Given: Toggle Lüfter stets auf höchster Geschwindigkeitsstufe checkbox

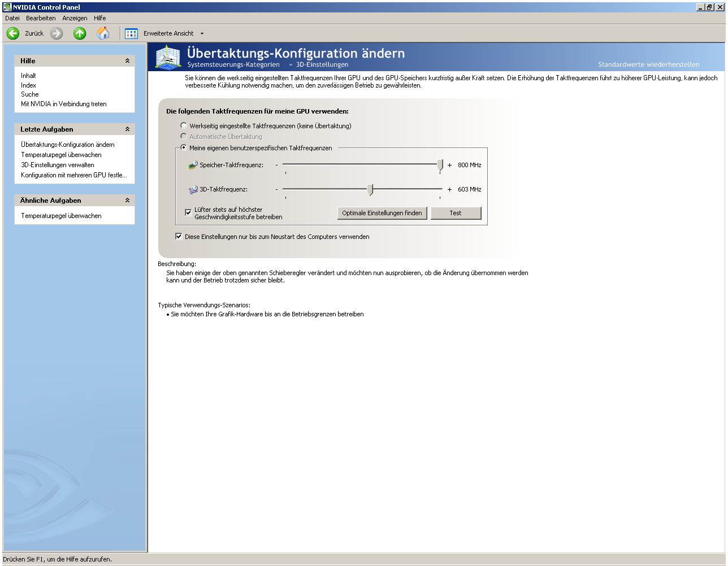Looking at the screenshot, I should pos(189,213).
